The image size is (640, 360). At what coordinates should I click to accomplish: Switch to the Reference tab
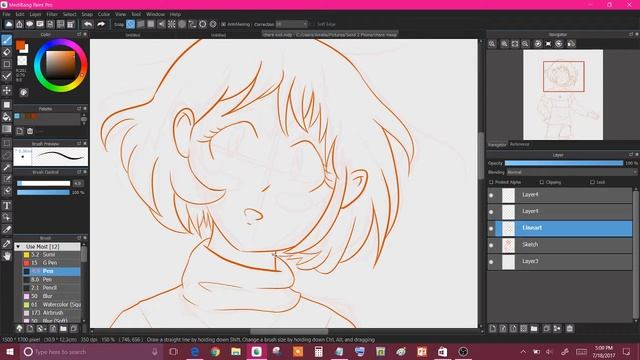(x=520, y=144)
